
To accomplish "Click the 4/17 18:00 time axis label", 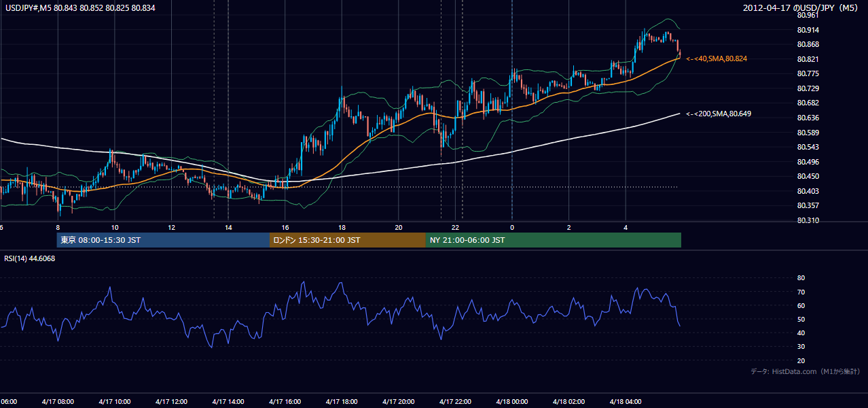I will pyautogui.click(x=342, y=401).
